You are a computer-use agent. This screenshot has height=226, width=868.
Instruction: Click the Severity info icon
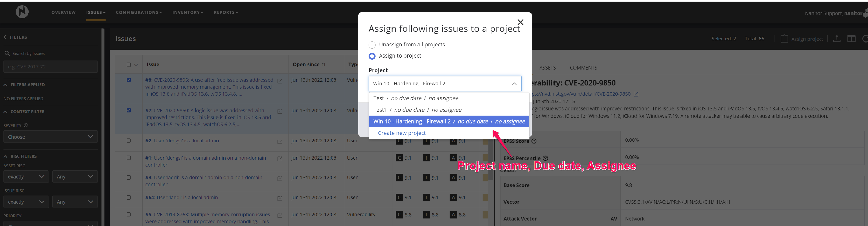[x=26, y=125]
